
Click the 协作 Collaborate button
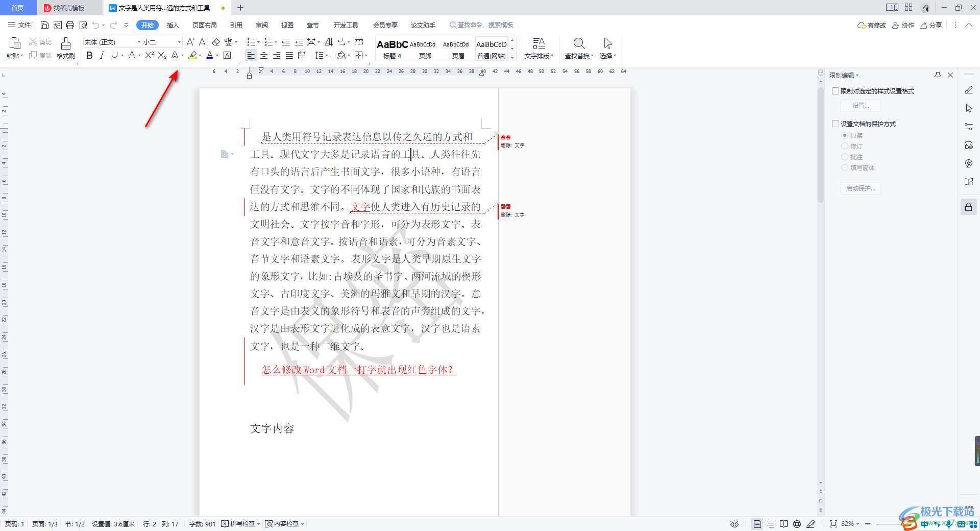pos(903,25)
